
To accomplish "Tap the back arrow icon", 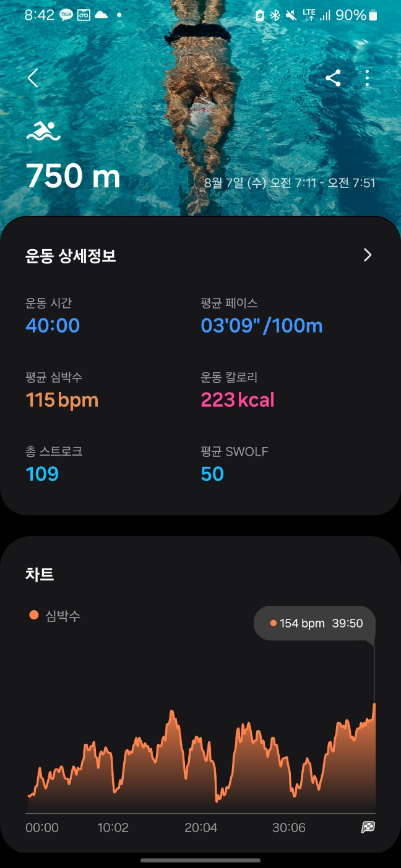I will point(33,79).
